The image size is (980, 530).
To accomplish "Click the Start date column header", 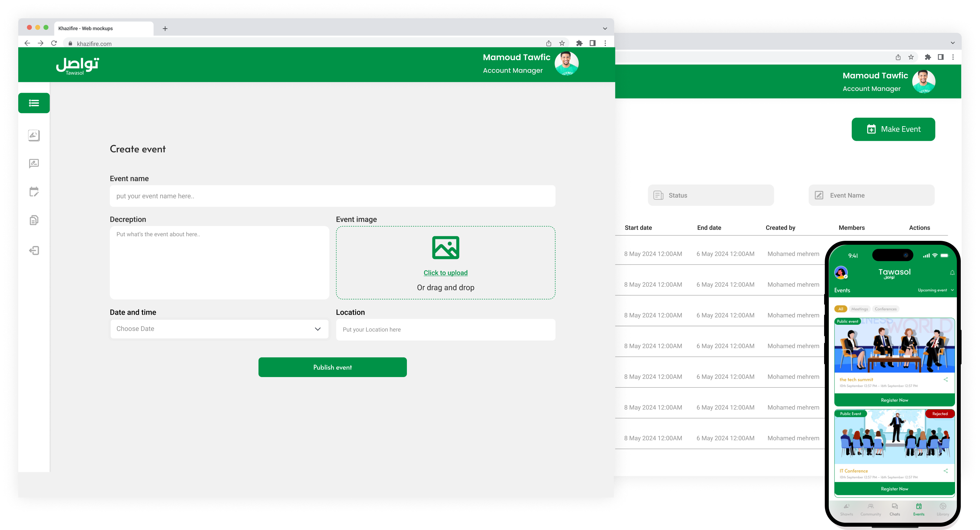I will click(x=638, y=228).
